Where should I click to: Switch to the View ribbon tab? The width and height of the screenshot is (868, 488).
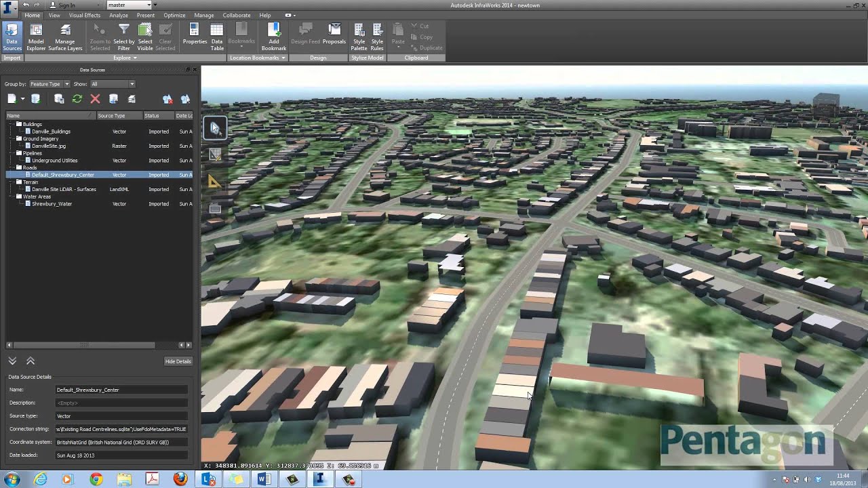pos(54,15)
